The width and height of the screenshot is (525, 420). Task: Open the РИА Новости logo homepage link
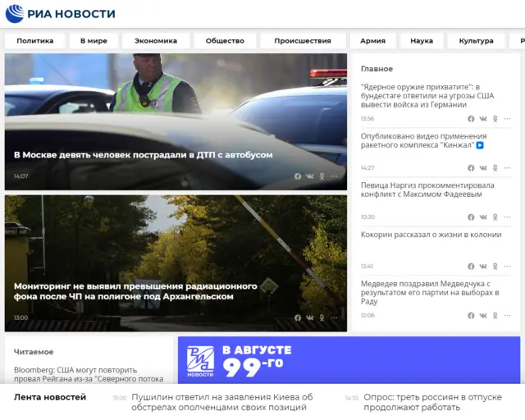point(60,14)
